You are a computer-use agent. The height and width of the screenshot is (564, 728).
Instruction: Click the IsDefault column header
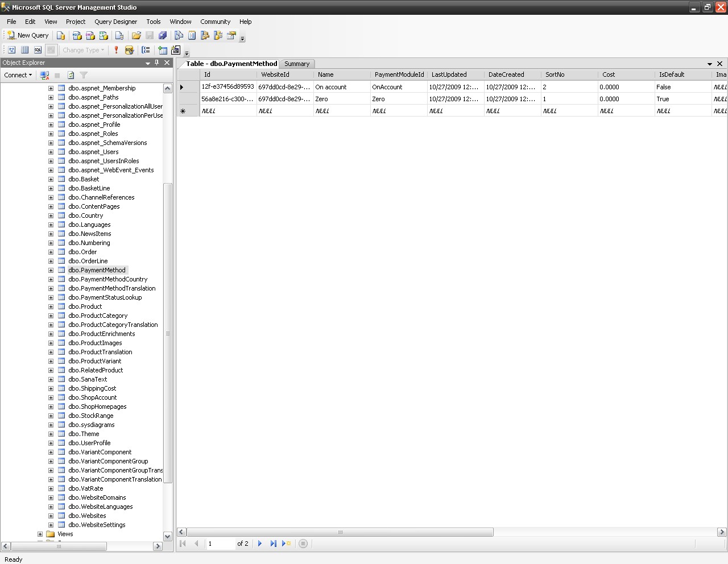click(682, 74)
